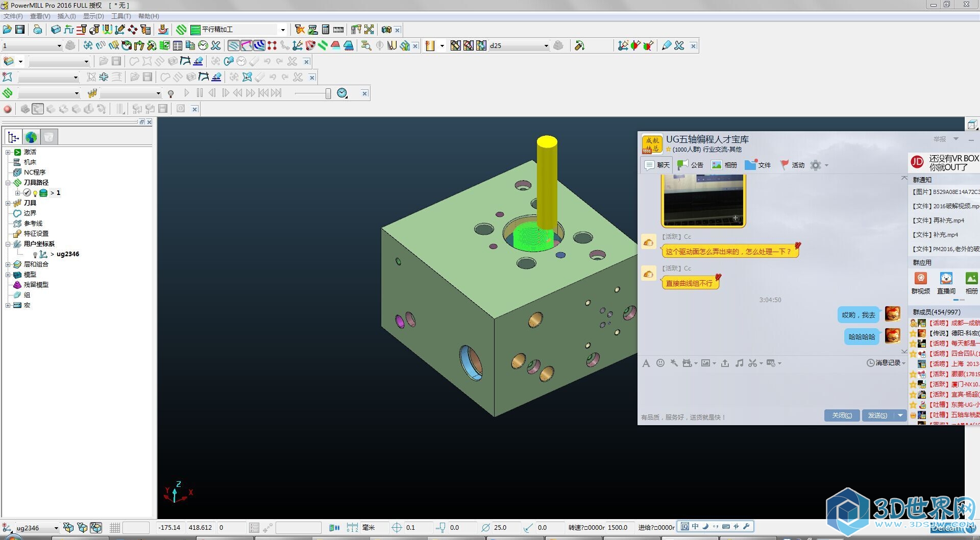
Task: Open the 活动 tab in chat window
Action: point(792,165)
